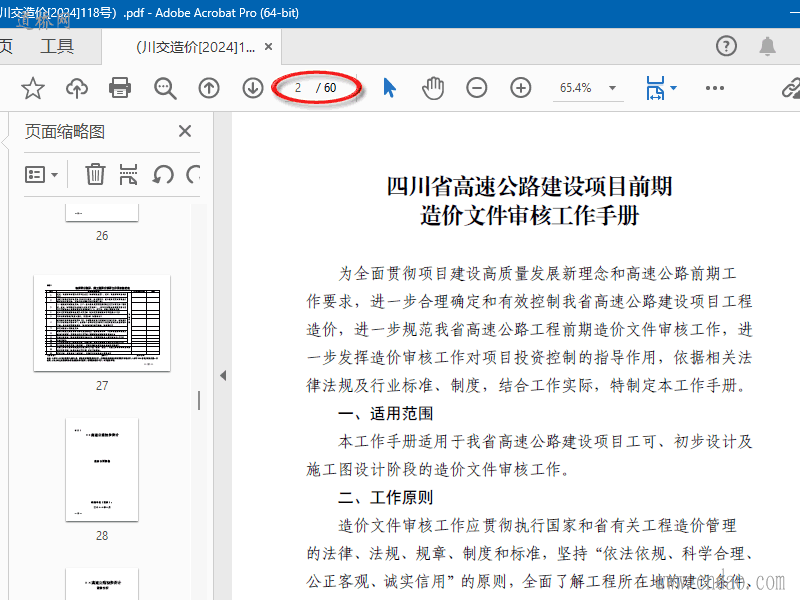The width and height of the screenshot is (800, 600).
Task: Go to next page using down arrow
Action: pyautogui.click(x=253, y=88)
